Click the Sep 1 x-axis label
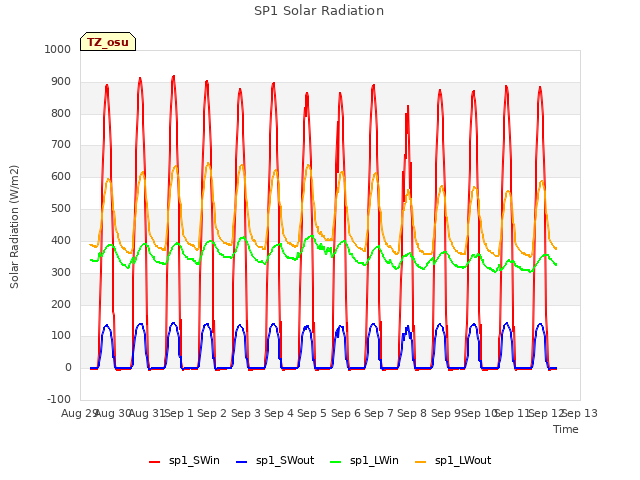This screenshot has width=640, height=480. coord(179,413)
